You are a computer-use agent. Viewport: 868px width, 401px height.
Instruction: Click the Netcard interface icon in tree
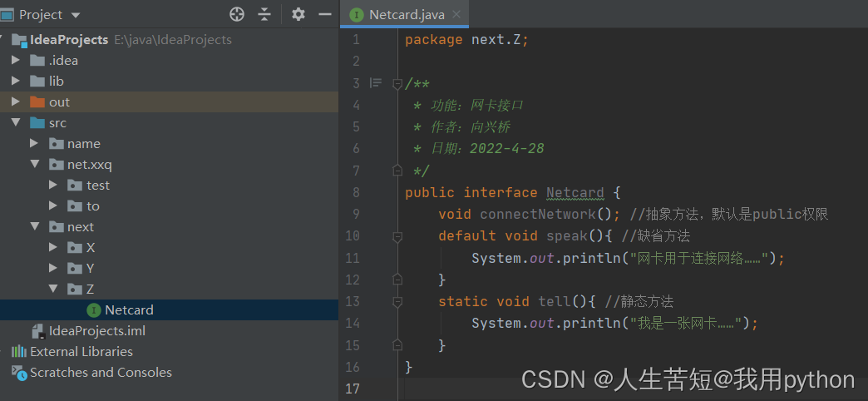pos(94,310)
